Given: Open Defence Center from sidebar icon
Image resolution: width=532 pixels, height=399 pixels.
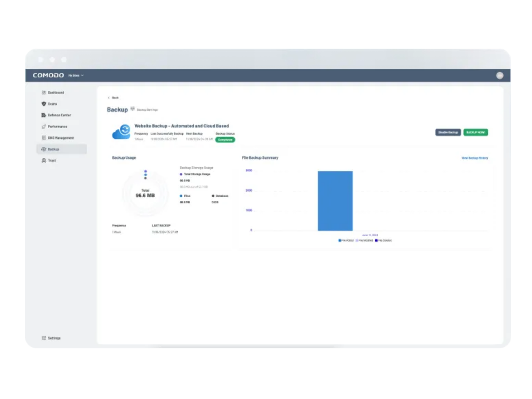Looking at the screenshot, I should pyautogui.click(x=44, y=115).
